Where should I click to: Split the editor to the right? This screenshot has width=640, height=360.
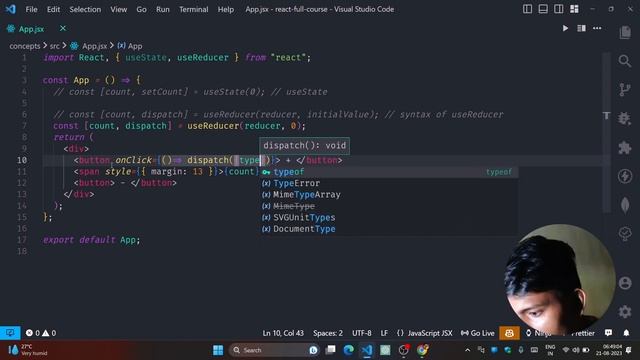click(x=581, y=28)
